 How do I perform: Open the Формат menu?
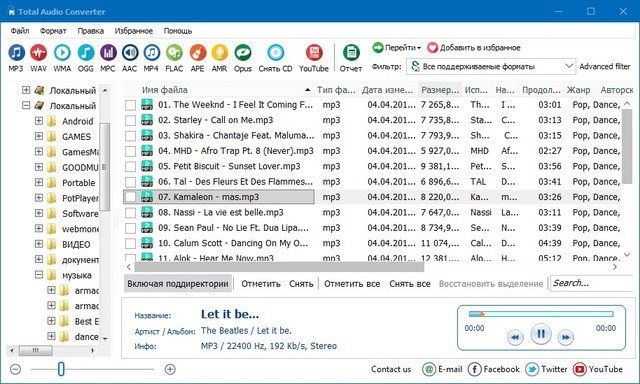click(x=53, y=31)
